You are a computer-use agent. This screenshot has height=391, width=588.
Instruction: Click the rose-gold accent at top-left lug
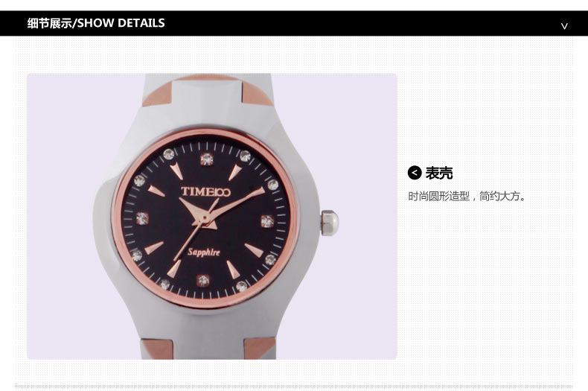click(x=157, y=95)
